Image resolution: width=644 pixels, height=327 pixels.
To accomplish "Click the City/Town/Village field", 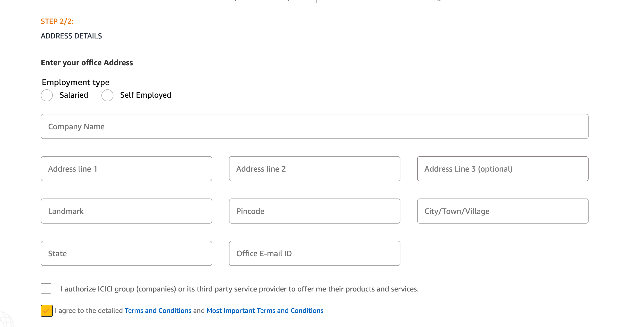I will point(503,211).
